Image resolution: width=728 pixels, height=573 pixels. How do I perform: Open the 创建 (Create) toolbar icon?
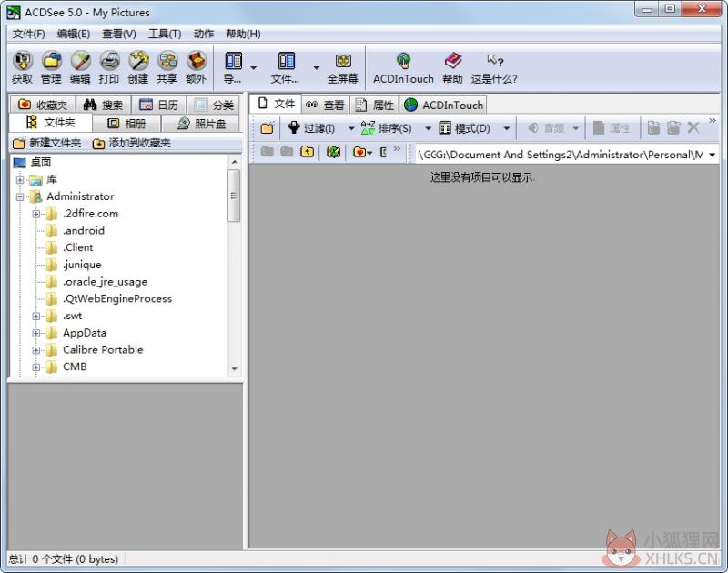point(138,67)
